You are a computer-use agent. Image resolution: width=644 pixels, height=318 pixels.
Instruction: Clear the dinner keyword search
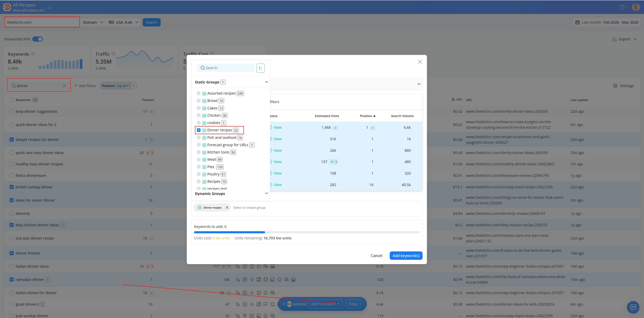click(64, 86)
